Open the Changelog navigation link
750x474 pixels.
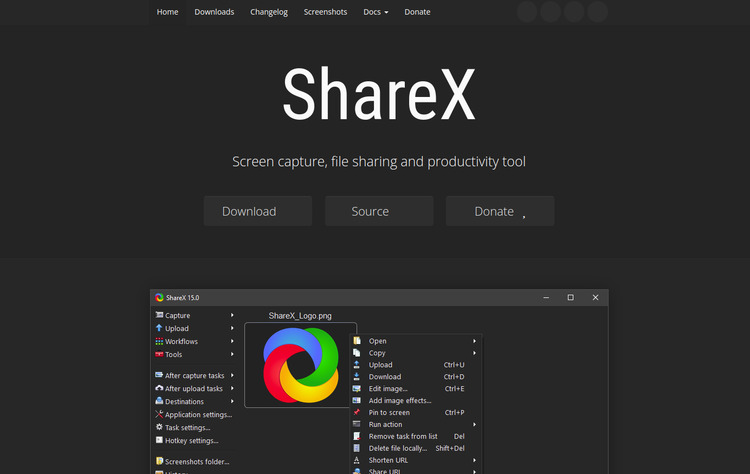(x=269, y=12)
